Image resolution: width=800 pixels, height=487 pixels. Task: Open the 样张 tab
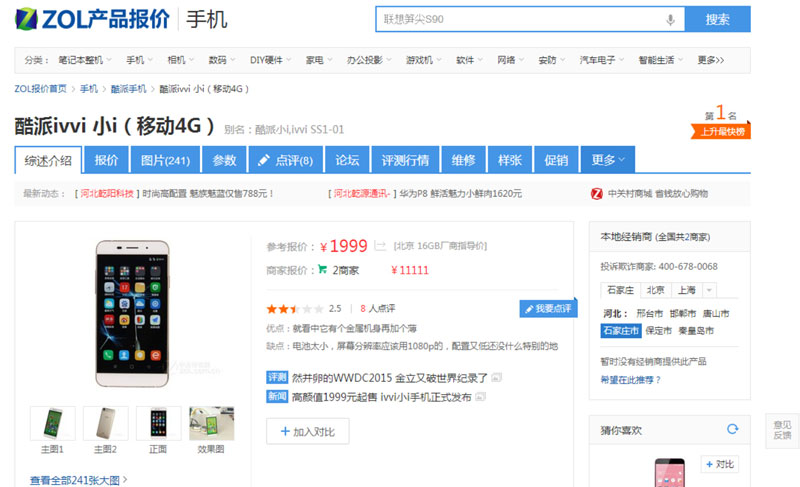pyautogui.click(x=510, y=160)
